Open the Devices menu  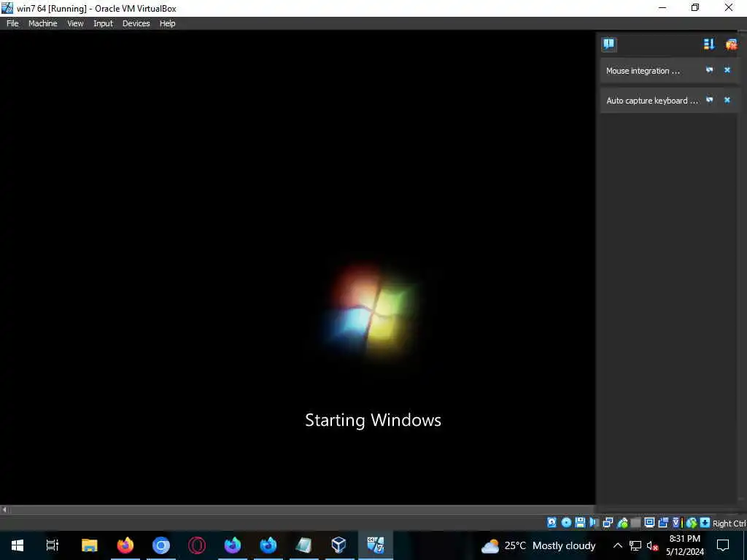coord(136,23)
